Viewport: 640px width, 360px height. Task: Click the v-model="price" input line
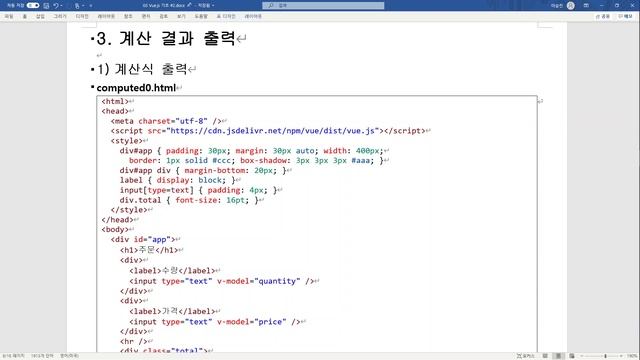click(x=214, y=322)
